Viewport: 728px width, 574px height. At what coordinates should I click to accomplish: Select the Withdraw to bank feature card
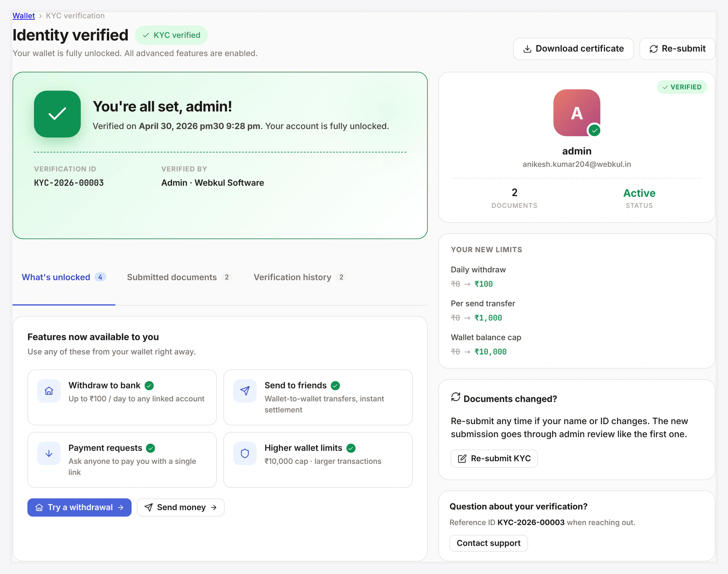pyautogui.click(x=122, y=397)
